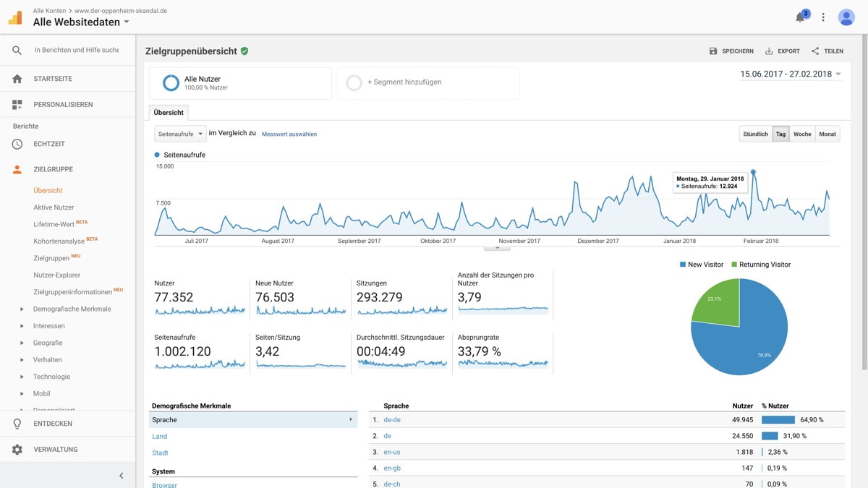Click the Google Analytics logo
The width and height of the screenshot is (868, 488).
(15, 17)
